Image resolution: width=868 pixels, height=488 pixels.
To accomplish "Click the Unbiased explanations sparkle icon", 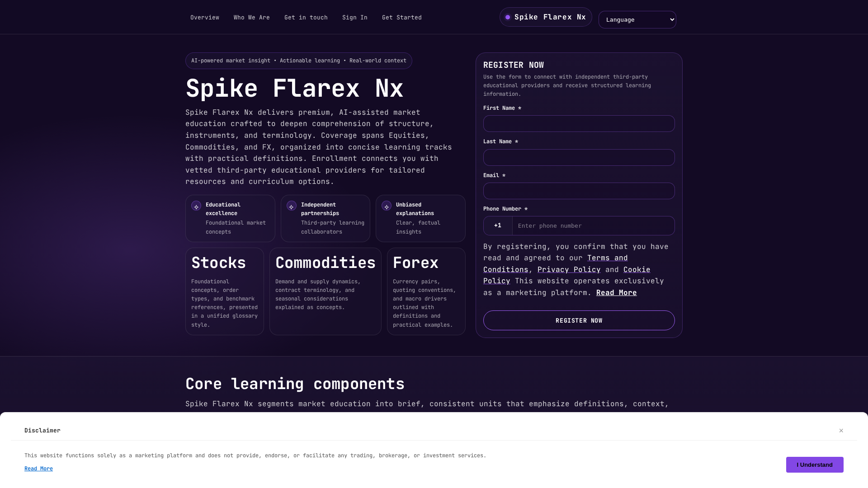I will tap(387, 206).
